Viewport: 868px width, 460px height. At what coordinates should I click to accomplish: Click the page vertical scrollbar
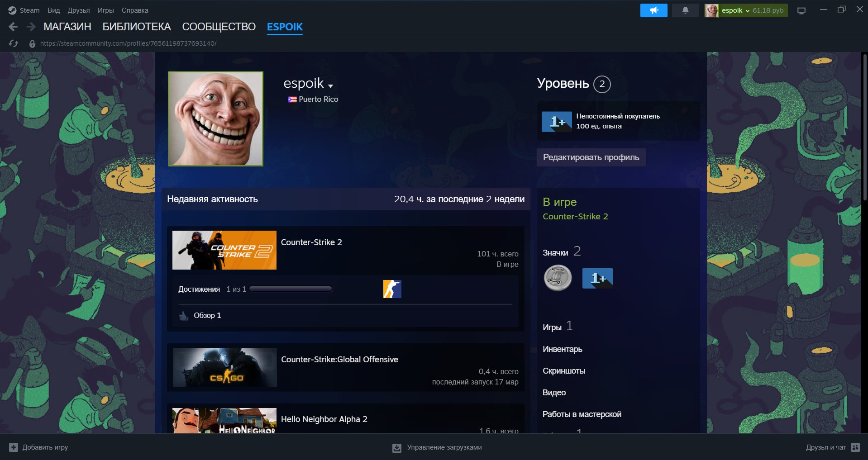pos(864,127)
